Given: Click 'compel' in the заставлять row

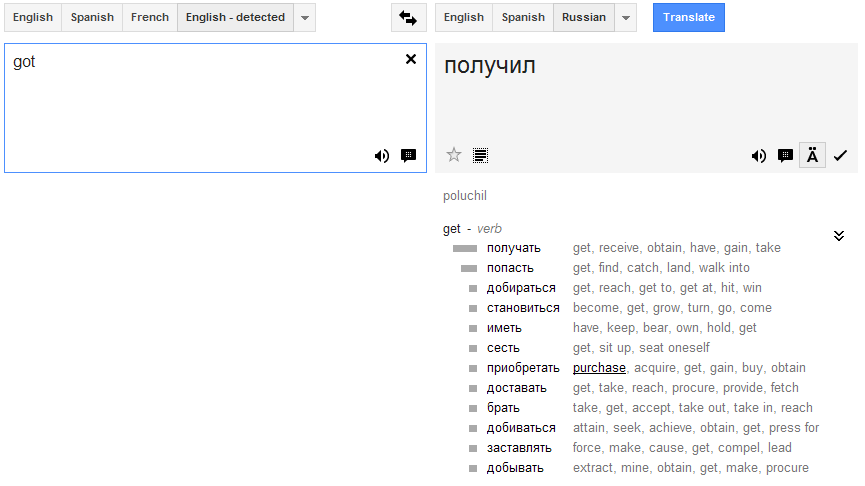Looking at the screenshot, I should [739, 448].
